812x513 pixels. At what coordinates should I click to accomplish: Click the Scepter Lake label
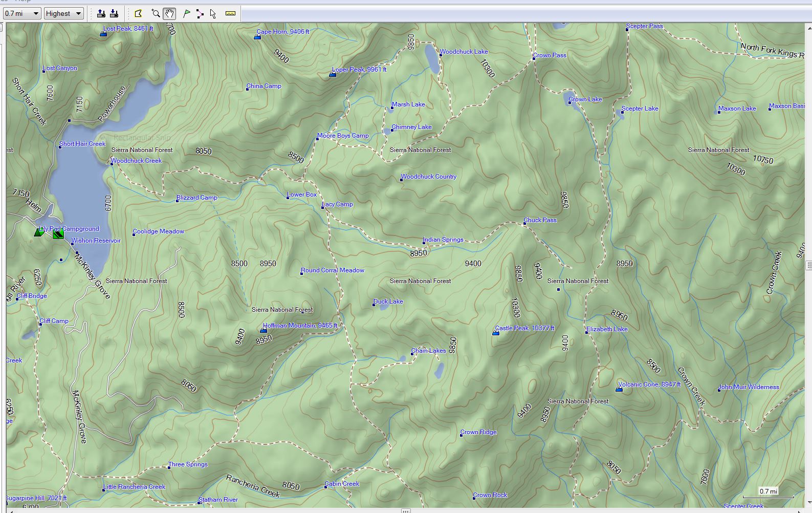[640, 109]
